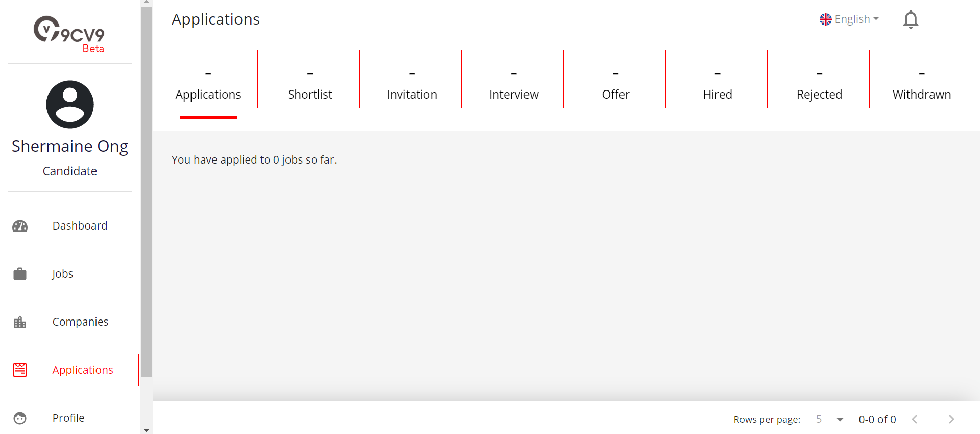This screenshot has height=434, width=980.
Task: View the Withdrawn applications tab
Action: pyautogui.click(x=921, y=94)
